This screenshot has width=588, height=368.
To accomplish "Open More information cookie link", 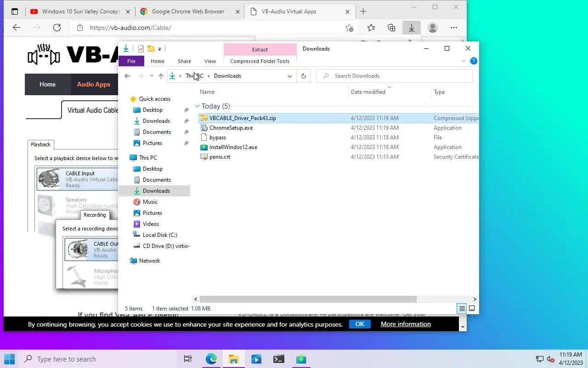I will coord(406,324).
